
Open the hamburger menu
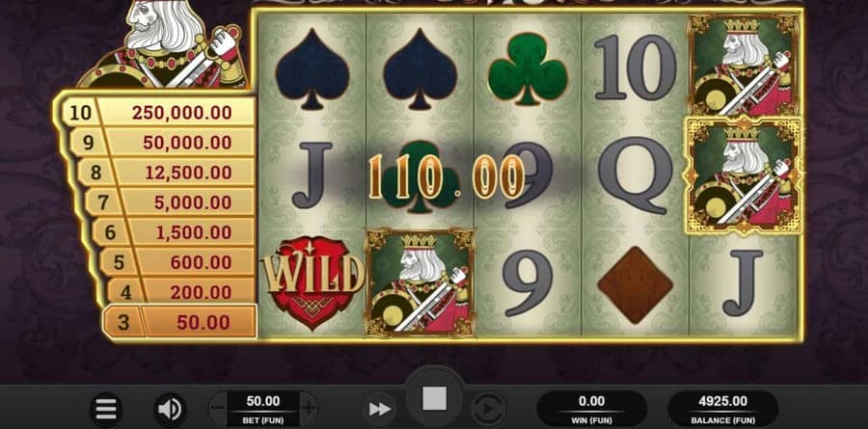pyautogui.click(x=106, y=410)
